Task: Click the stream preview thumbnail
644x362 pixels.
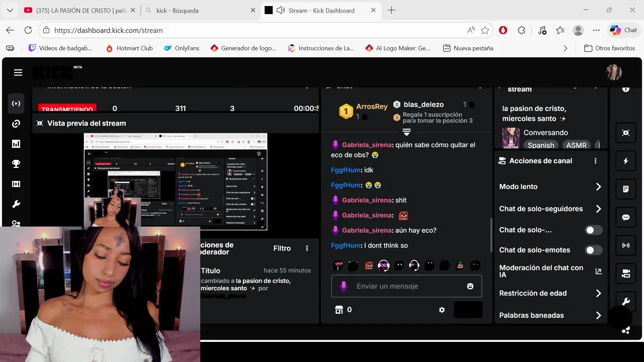Action: click(x=176, y=182)
